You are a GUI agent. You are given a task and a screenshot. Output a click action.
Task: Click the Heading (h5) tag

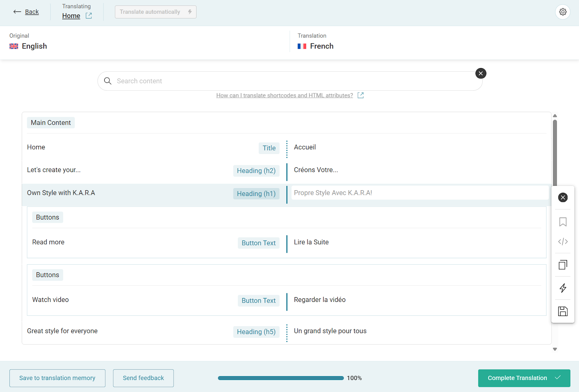(256, 332)
